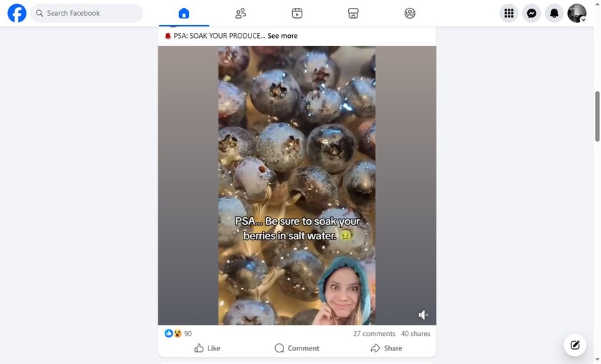This screenshot has width=601, height=364.
Task: Open the Messenger icon
Action: click(532, 14)
